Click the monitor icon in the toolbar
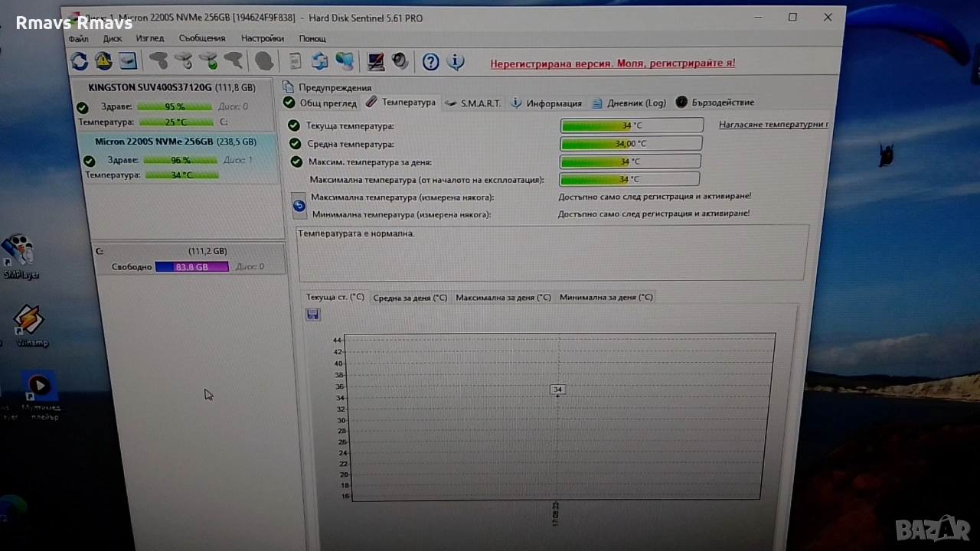Image resolution: width=980 pixels, height=551 pixels. click(375, 62)
